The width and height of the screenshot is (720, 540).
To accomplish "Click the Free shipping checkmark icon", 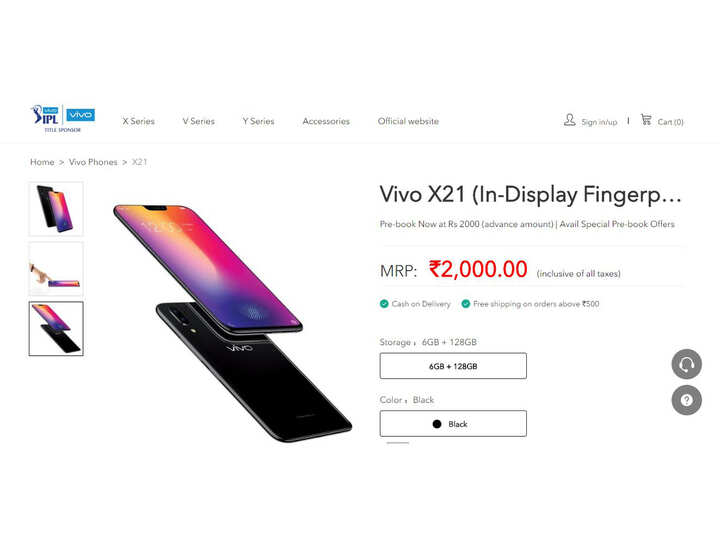I will (466, 304).
